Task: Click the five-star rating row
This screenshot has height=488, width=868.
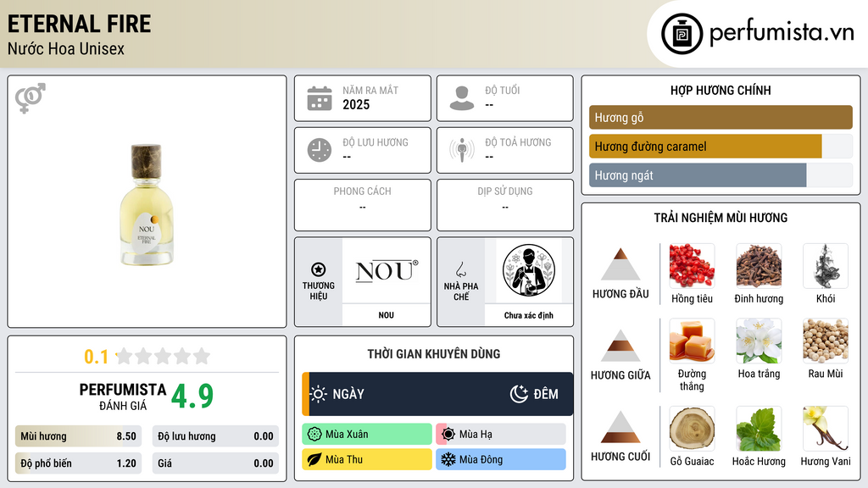Action: coord(163,357)
